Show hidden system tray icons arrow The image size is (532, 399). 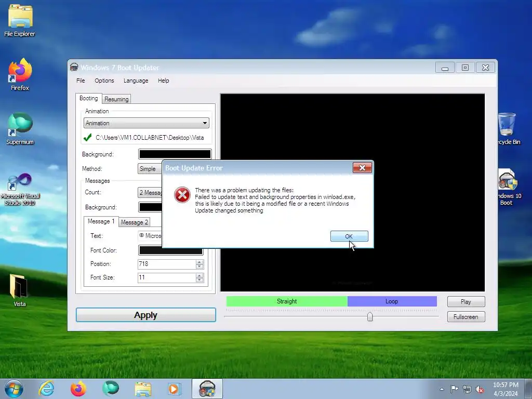(442, 389)
